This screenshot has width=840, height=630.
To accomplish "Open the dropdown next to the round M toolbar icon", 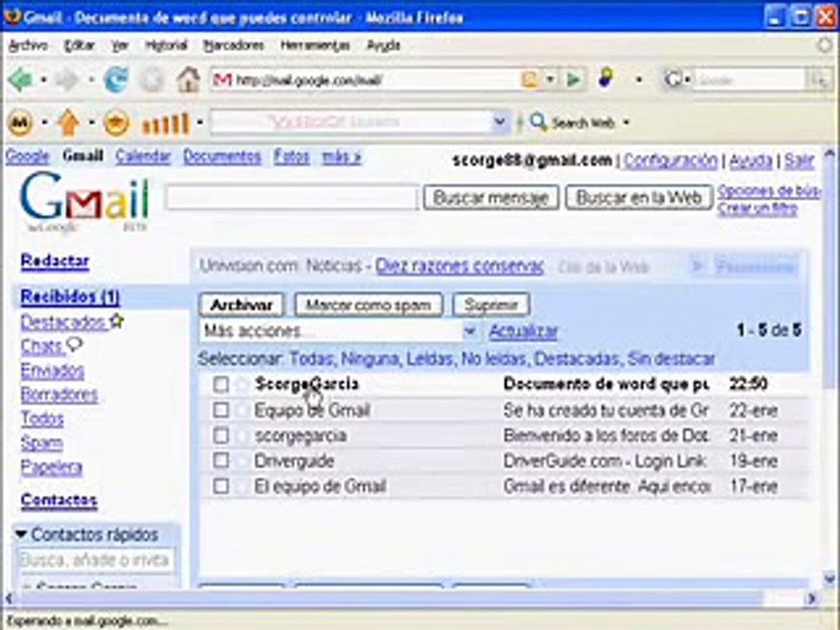I will click(44, 122).
